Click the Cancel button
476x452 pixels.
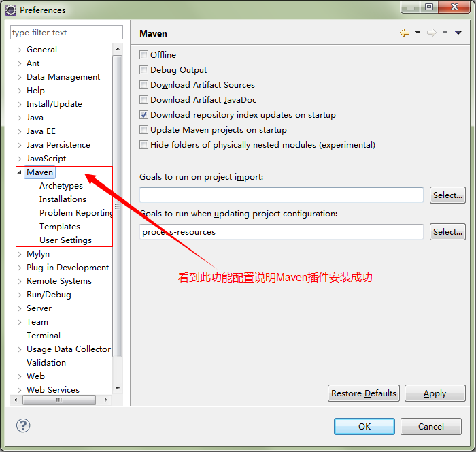point(430,426)
